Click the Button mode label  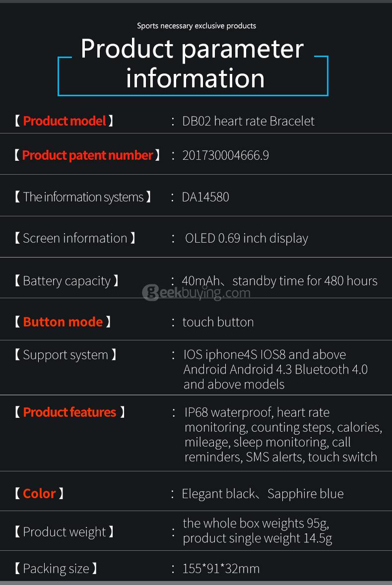[63, 322]
